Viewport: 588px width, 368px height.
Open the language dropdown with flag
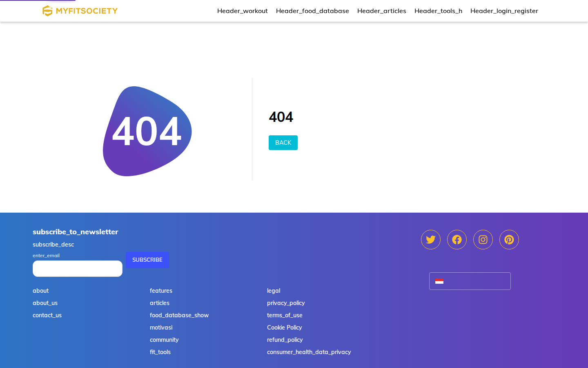click(x=470, y=281)
